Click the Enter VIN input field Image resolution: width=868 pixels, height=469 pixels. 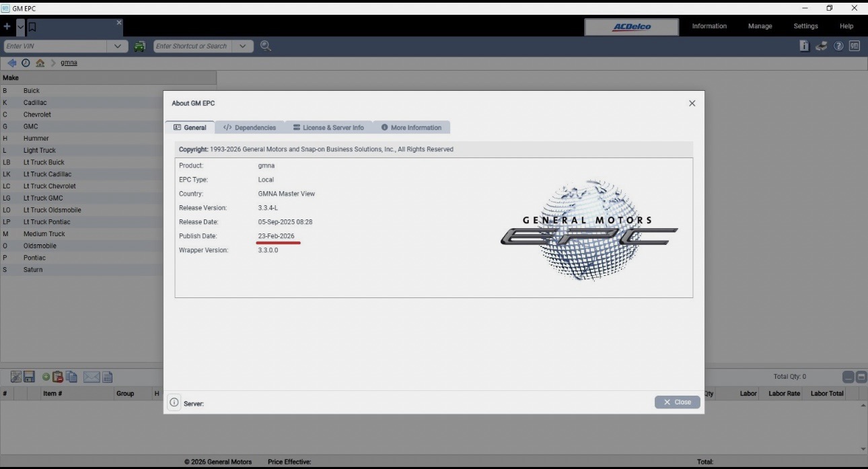pos(55,46)
